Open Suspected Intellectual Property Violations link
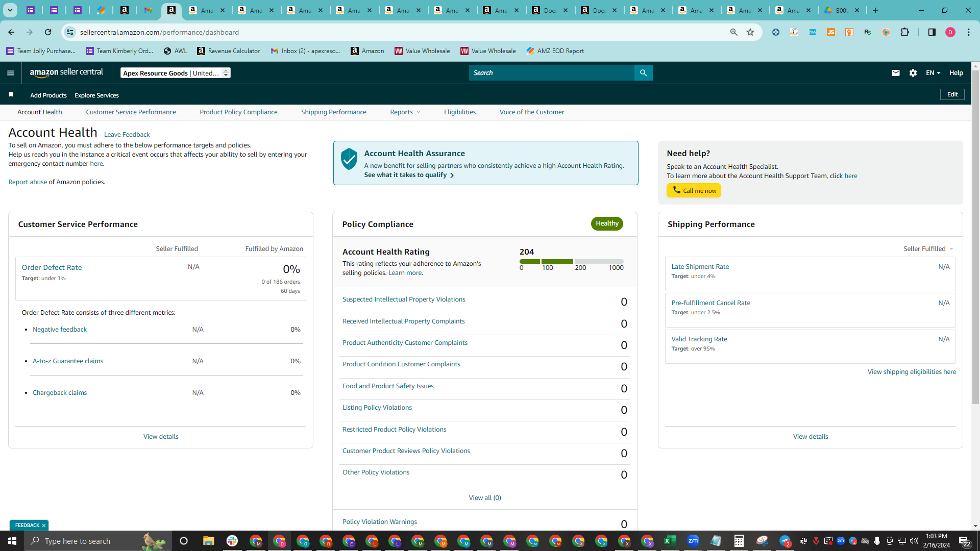The image size is (980, 551). [404, 299]
